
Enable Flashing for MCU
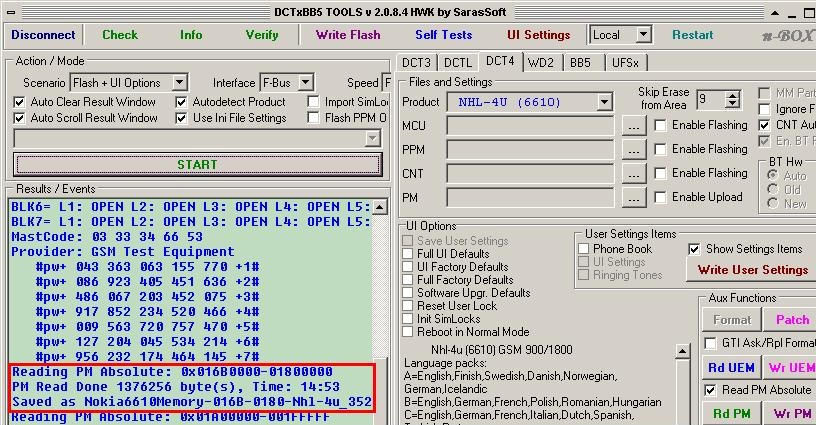(x=660, y=125)
